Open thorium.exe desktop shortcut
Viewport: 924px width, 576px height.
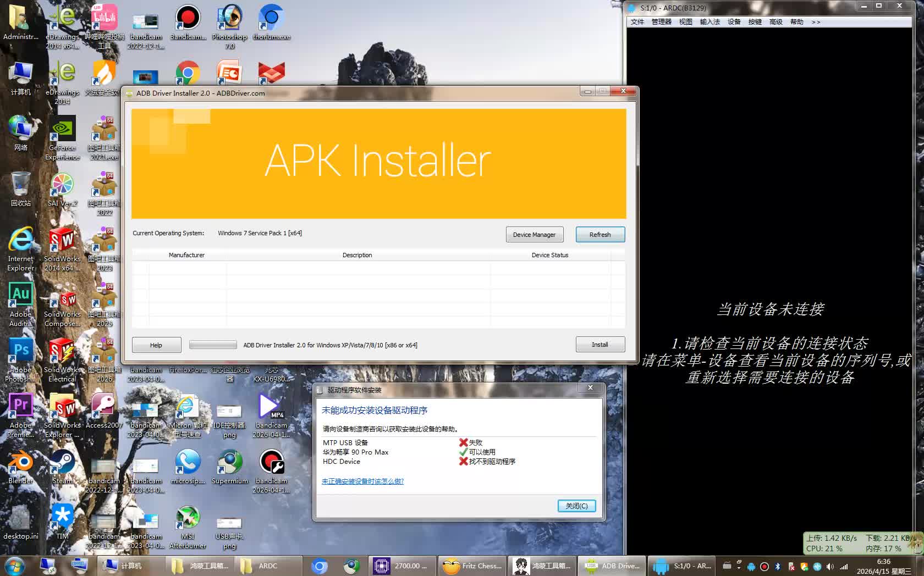(271, 23)
